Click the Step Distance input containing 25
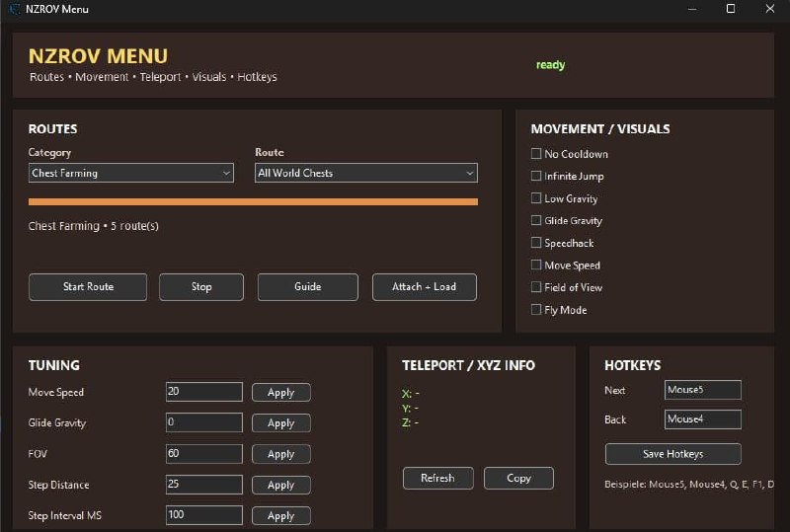Image resolution: width=790 pixels, height=532 pixels. coord(204,485)
